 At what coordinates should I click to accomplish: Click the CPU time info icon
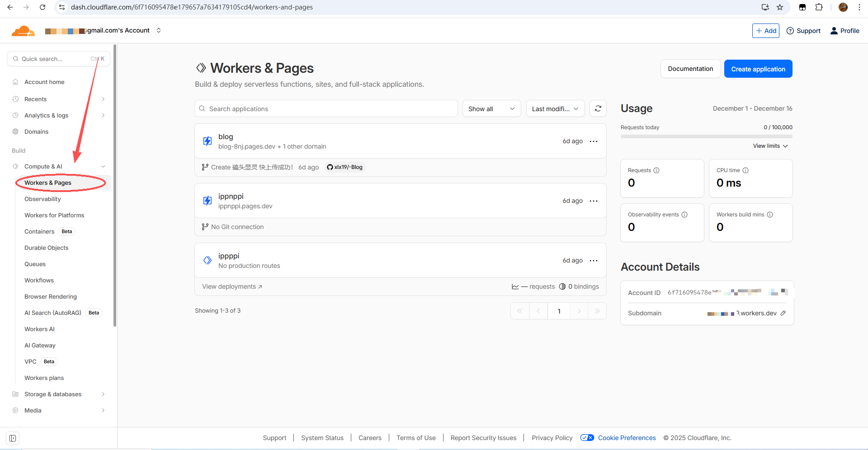pos(745,170)
